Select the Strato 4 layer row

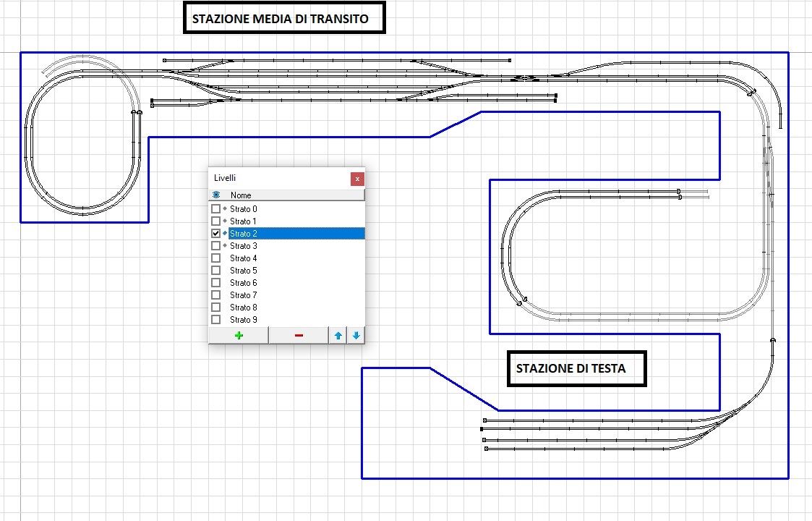click(x=244, y=258)
